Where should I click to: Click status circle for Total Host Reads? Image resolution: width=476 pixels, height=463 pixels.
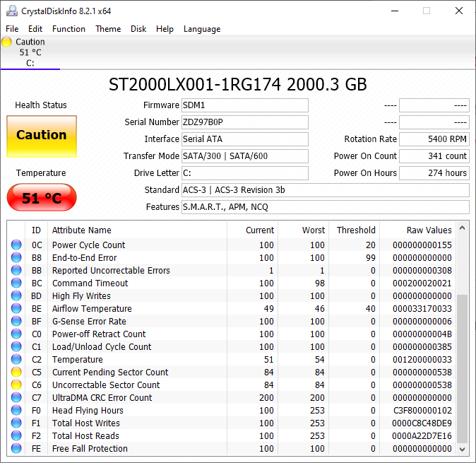tap(16, 435)
